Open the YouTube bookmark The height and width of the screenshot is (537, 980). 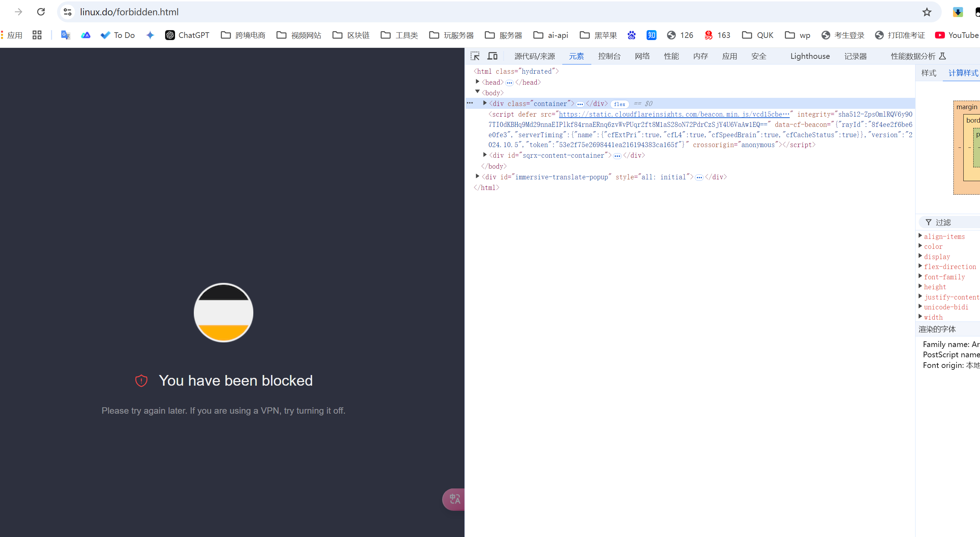pos(956,35)
